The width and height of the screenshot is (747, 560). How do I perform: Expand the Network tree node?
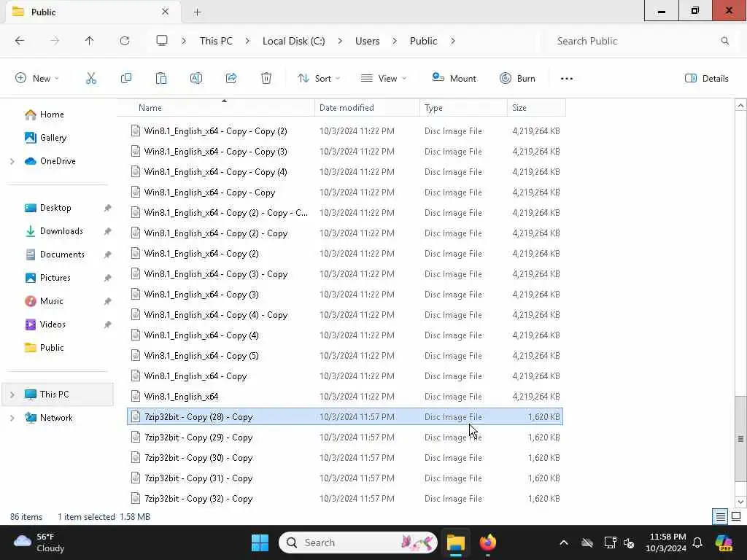pos(12,418)
